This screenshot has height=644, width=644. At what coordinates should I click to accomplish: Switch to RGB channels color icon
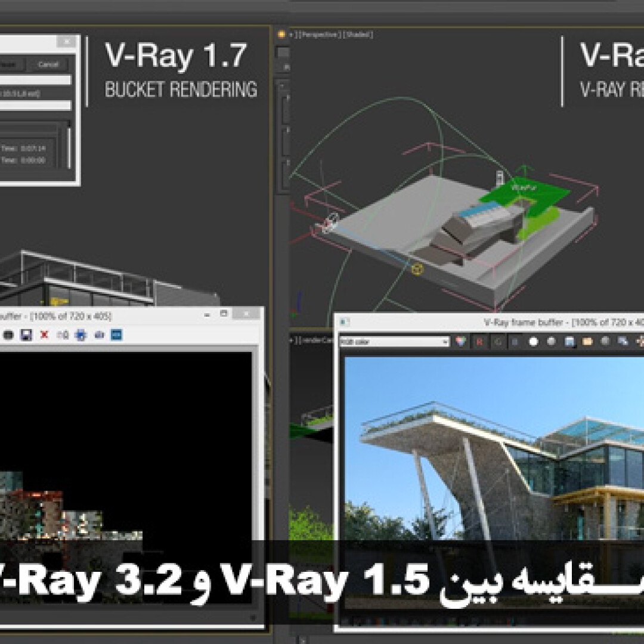pos(460,342)
